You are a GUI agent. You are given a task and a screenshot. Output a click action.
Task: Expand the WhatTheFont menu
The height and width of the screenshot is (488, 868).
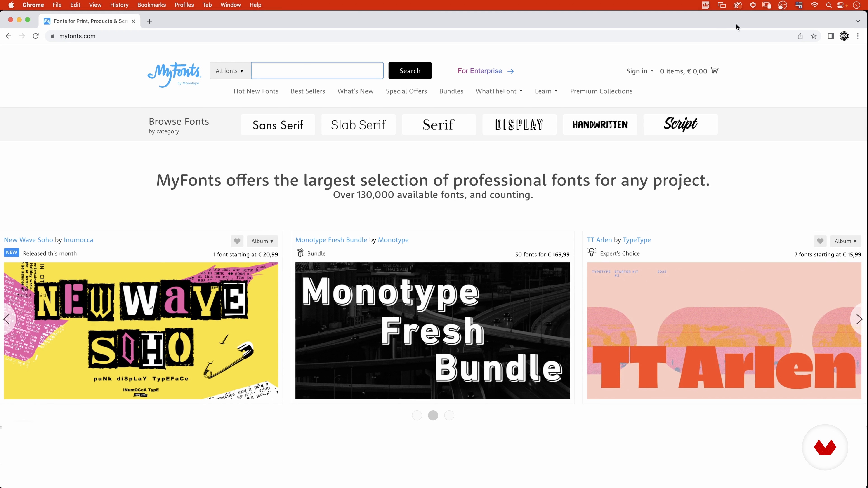[499, 91]
